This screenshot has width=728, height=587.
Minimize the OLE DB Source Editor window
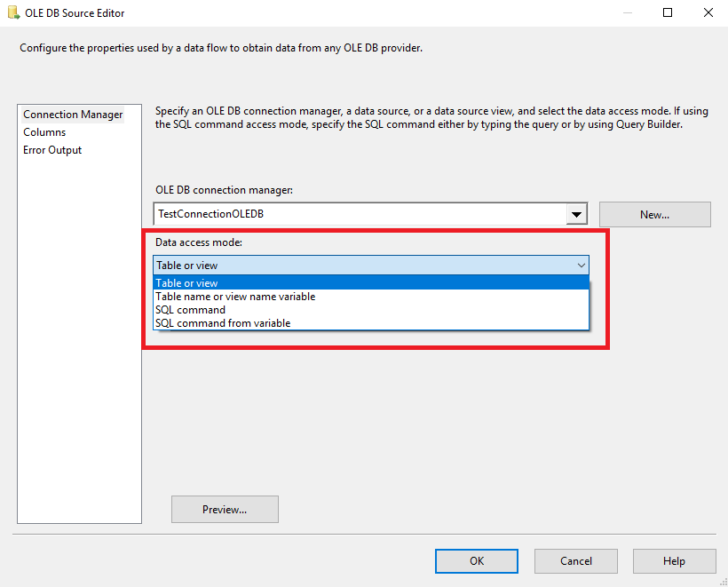coord(627,12)
